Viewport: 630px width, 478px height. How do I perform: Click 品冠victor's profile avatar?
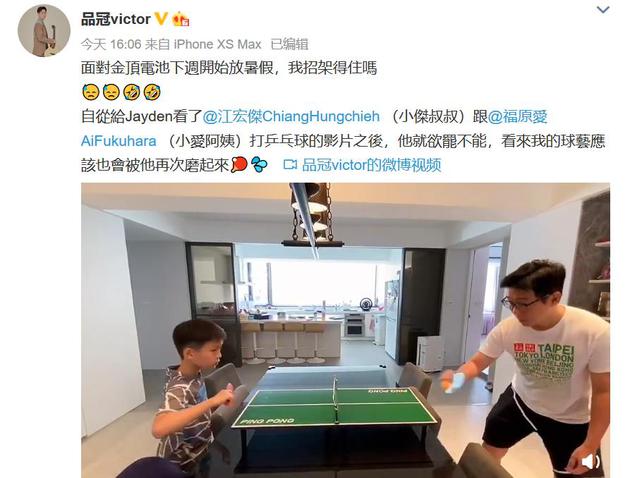pos(44,31)
